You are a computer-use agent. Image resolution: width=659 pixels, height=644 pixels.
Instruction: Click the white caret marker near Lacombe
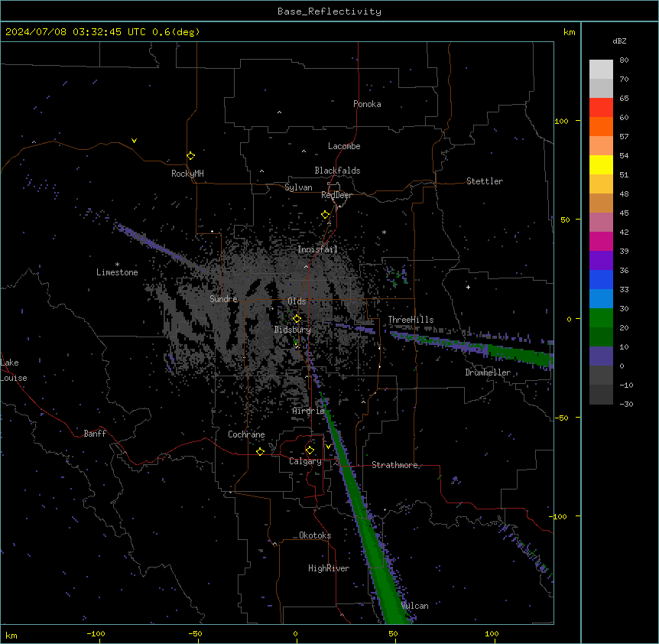(x=304, y=151)
